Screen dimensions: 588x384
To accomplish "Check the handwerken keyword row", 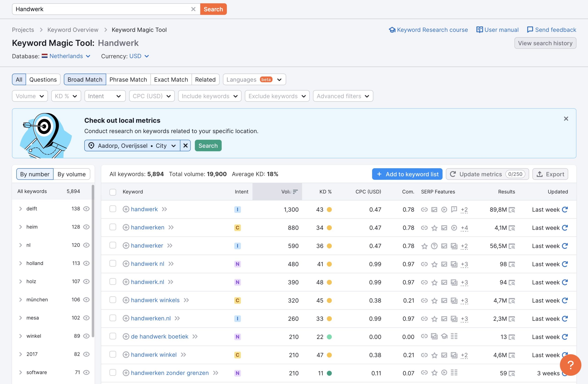I will pos(113,227).
